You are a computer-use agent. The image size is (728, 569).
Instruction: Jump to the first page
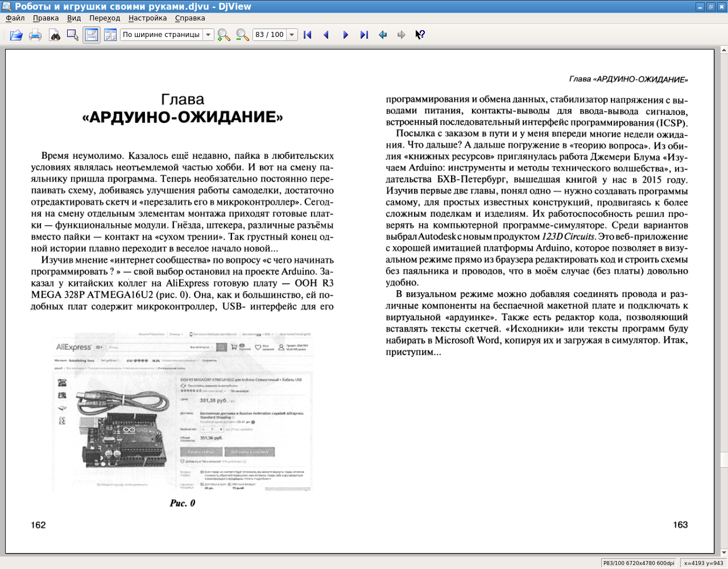[x=308, y=35]
